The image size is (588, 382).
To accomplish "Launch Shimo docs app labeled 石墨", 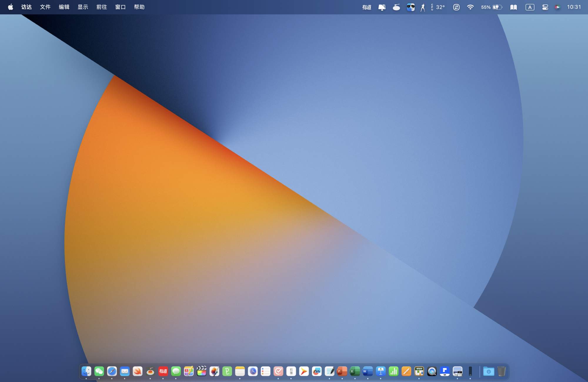I will click(291, 371).
